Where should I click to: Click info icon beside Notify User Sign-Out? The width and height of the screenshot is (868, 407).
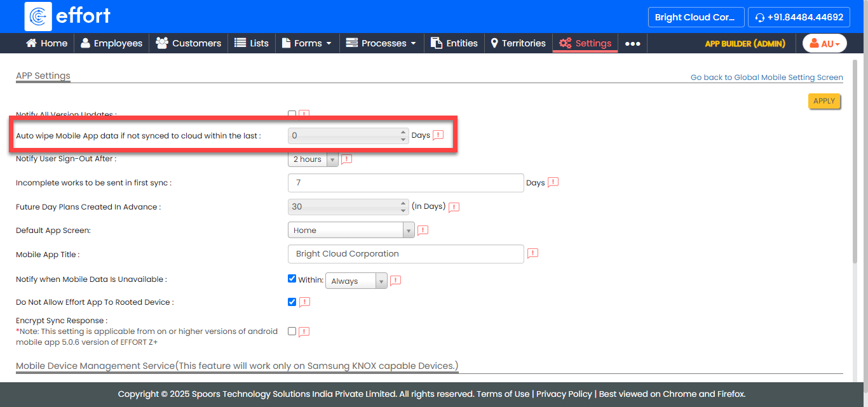pos(346,159)
